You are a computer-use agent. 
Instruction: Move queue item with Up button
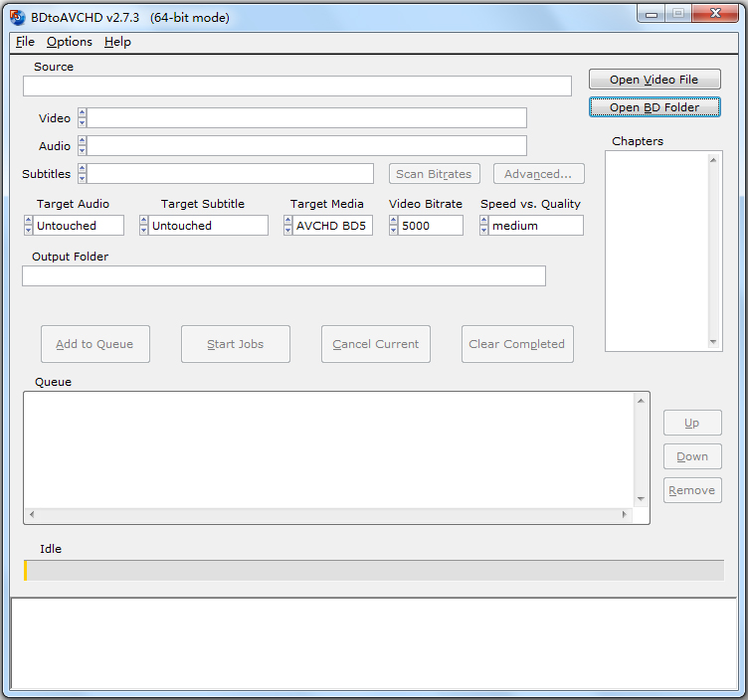pos(692,423)
